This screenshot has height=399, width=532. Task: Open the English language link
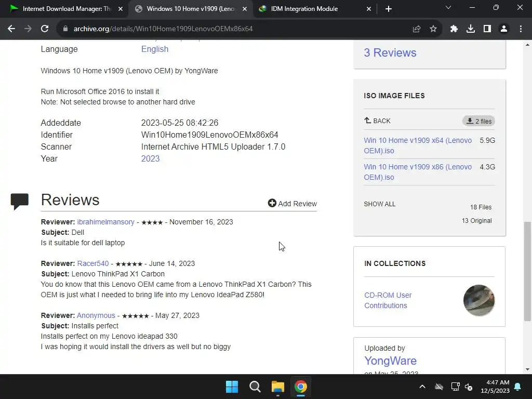point(155,49)
